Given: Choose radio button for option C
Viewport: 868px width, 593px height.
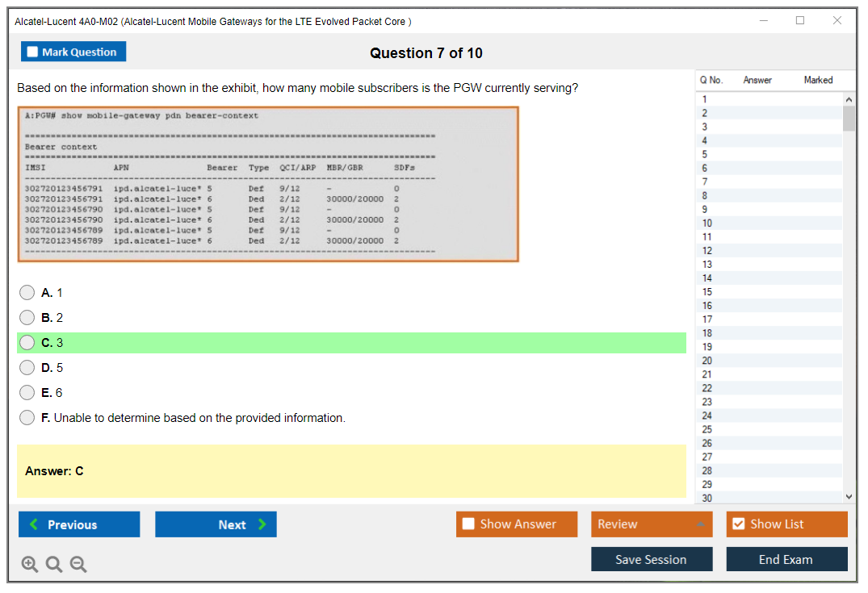Looking at the screenshot, I should (x=27, y=343).
